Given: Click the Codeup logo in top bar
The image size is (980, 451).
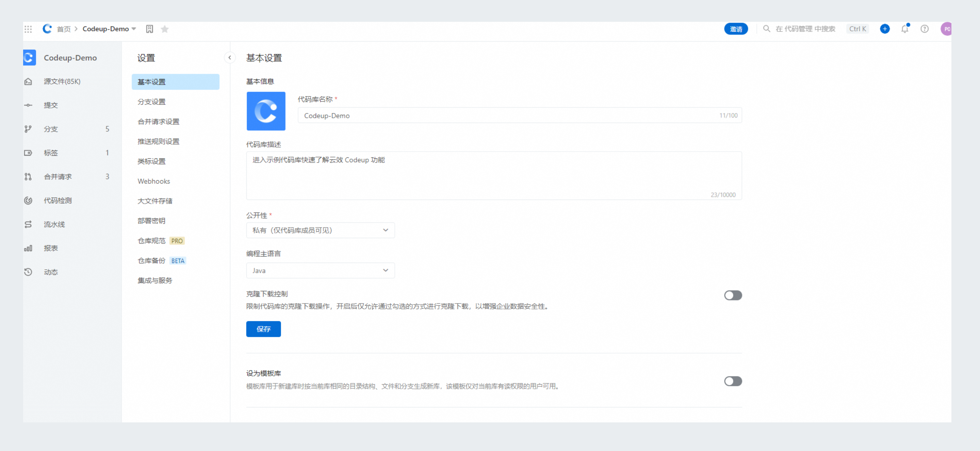Looking at the screenshot, I should pos(47,29).
